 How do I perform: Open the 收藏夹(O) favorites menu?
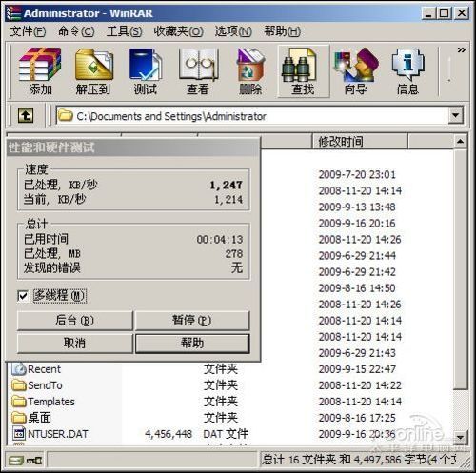[178, 31]
